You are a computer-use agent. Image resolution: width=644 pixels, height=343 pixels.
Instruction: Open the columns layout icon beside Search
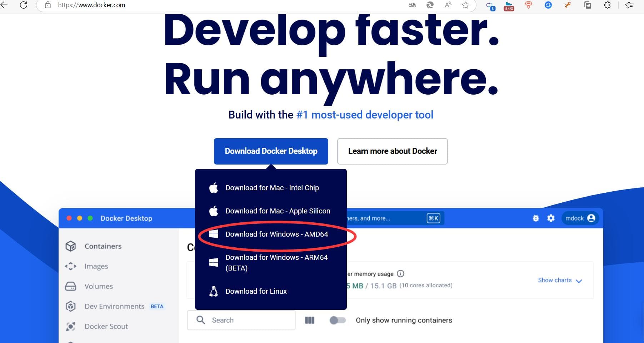click(x=310, y=320)
